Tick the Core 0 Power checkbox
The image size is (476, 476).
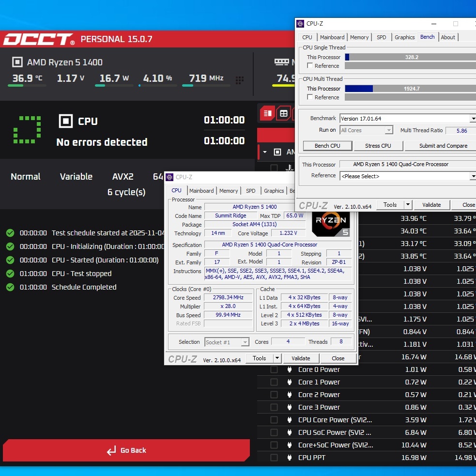coord(274,369)
